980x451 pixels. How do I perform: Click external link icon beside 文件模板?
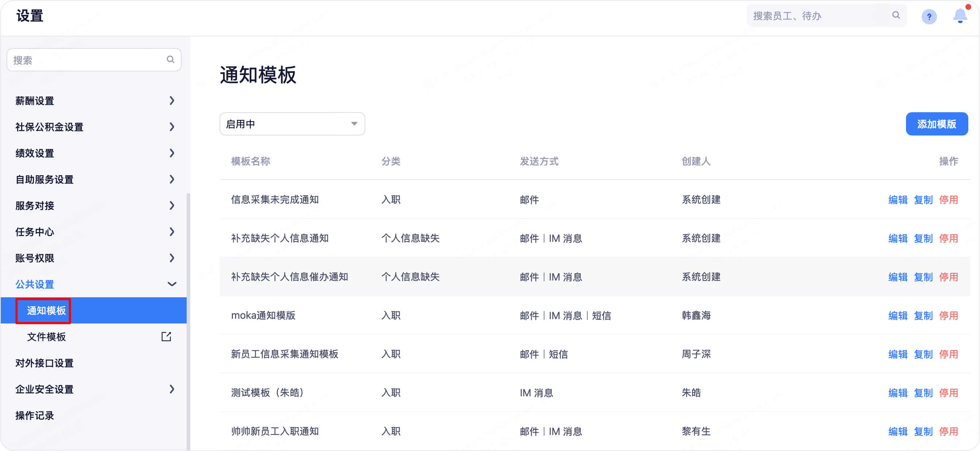click(x=166, y=337)
